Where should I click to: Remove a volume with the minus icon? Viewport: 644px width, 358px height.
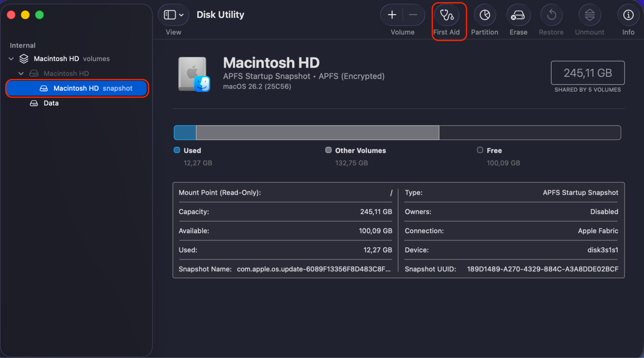point(413,15)
